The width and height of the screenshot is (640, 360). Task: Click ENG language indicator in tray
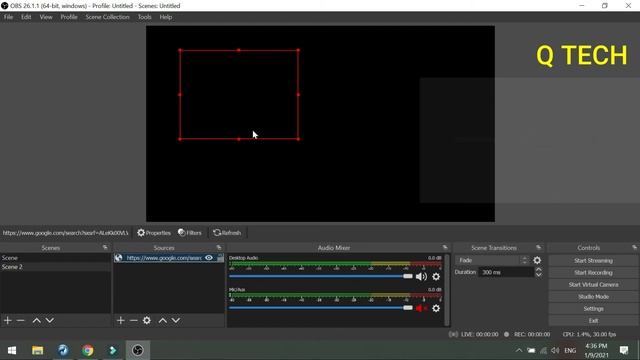tap(570, 350)
